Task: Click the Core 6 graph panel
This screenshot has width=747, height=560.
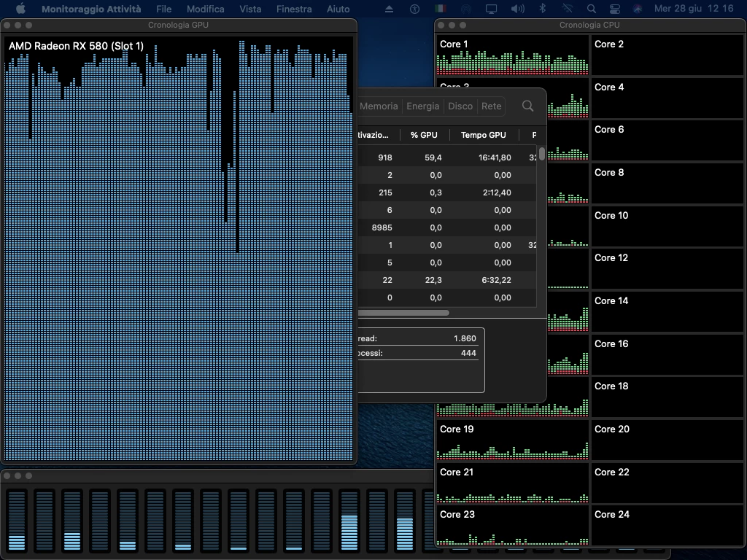Action: point(667,141)
